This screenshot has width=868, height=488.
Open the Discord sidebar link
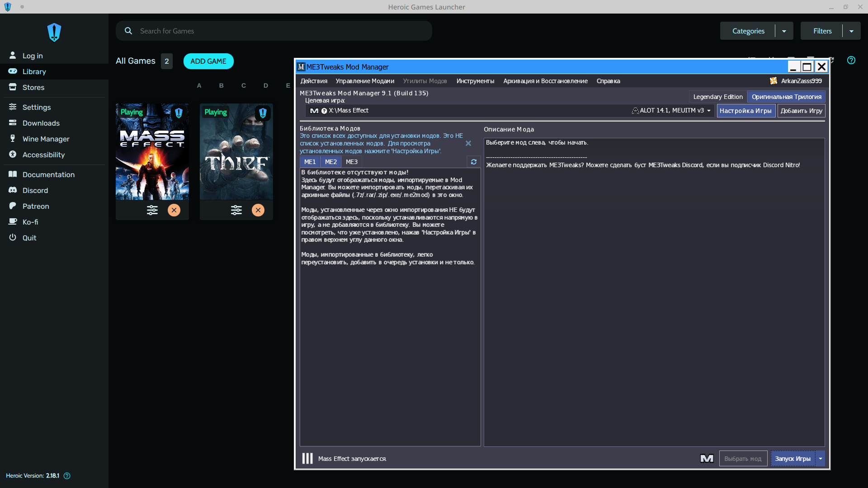click(35, 190)
